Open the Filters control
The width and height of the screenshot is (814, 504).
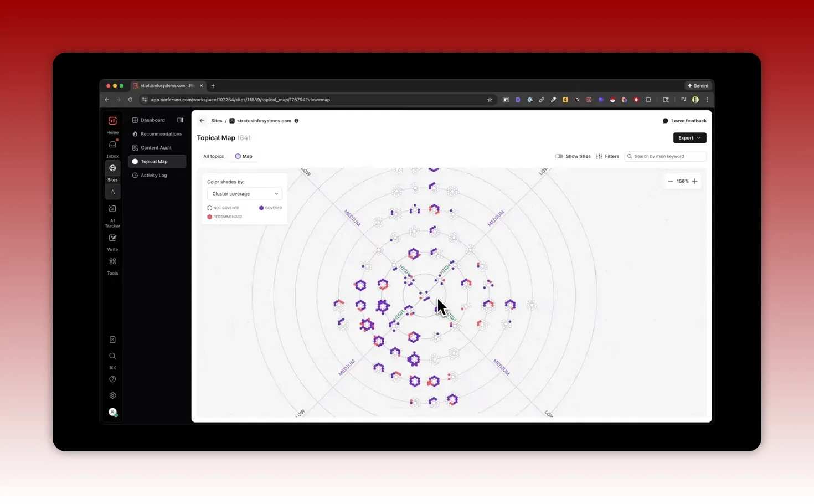[607, 156]
